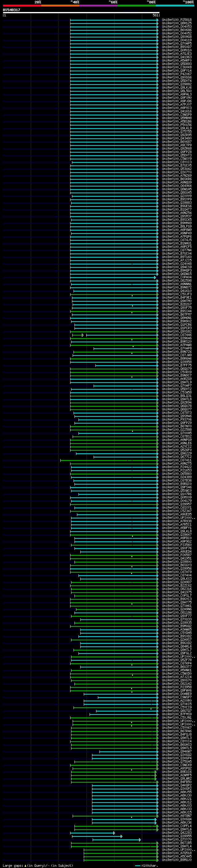Click the UniRef100_Q1PCR6 label
197x868 pixels.
177,325
